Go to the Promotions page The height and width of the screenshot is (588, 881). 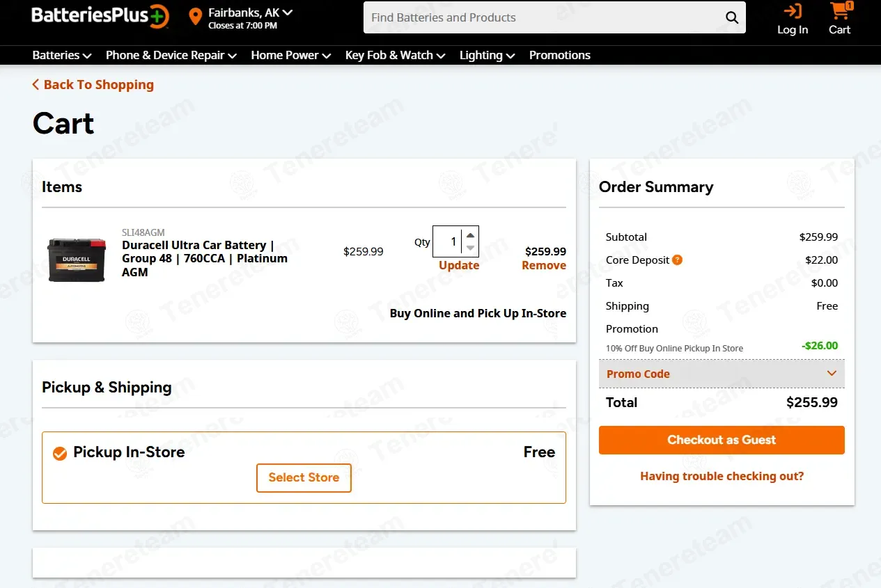[x=560, y=55]
